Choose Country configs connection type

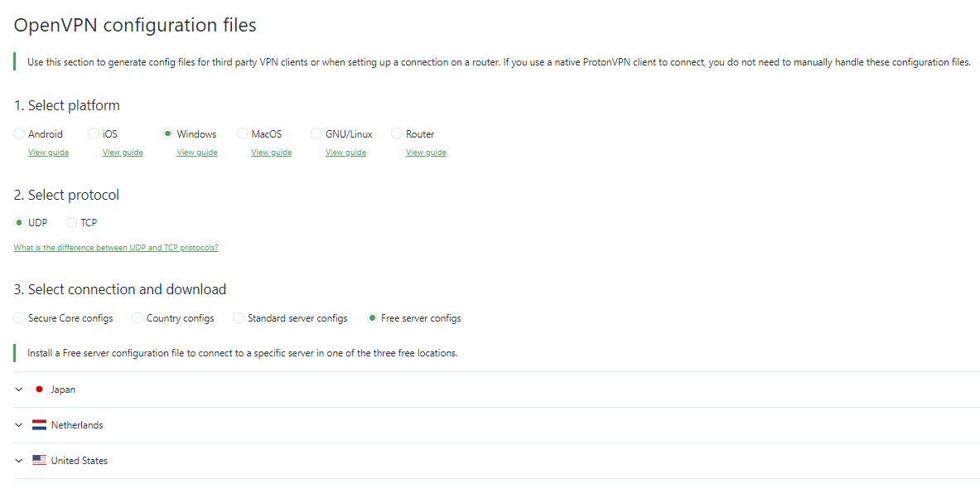(138, 318)
